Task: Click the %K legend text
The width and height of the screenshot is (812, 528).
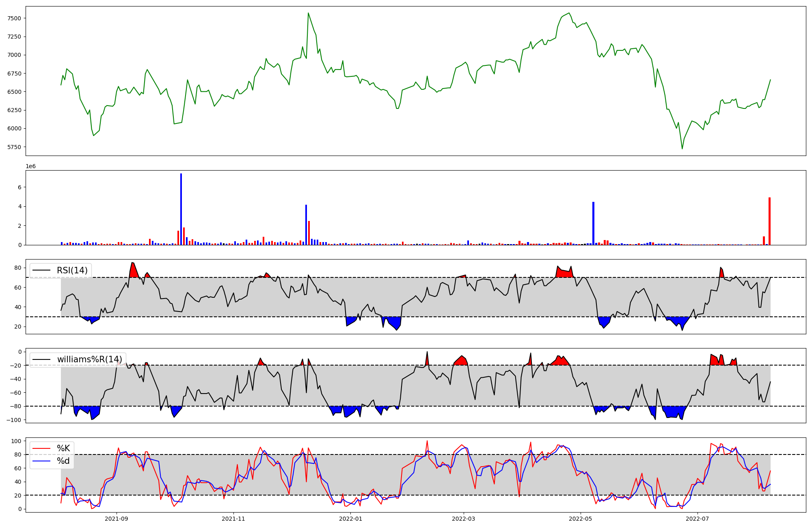Action: tap(63, 448)
